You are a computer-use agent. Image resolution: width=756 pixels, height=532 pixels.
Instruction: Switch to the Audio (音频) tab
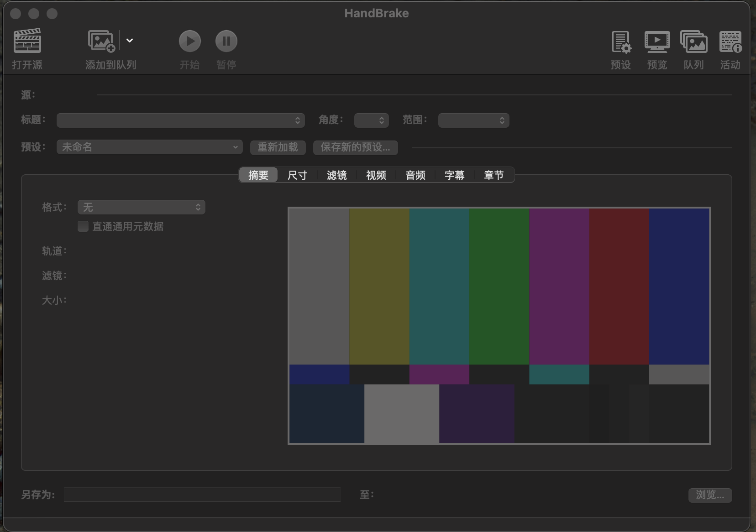(x=415, y=175)
